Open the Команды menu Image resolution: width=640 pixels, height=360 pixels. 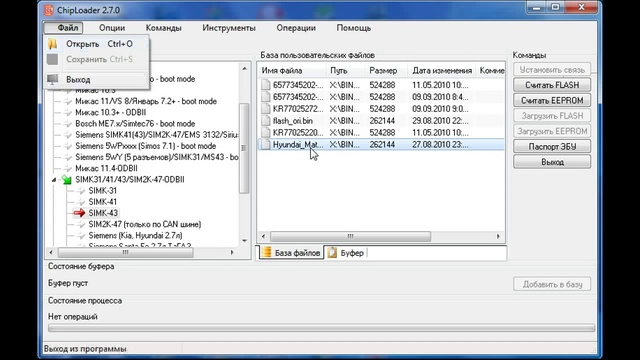[x=163, y=28]
